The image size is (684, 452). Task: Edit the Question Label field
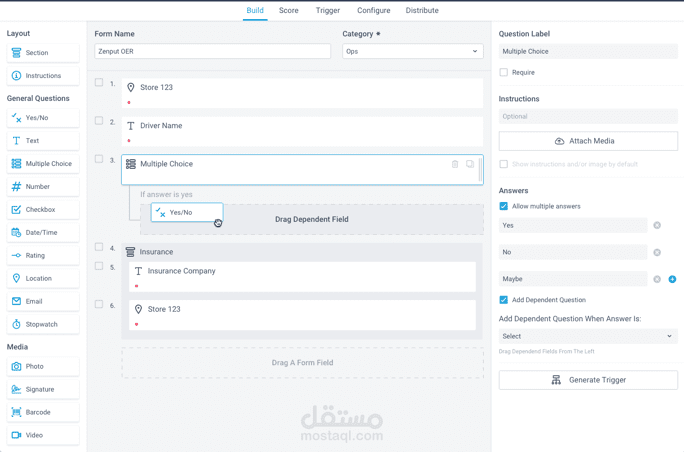pos(588,51)
